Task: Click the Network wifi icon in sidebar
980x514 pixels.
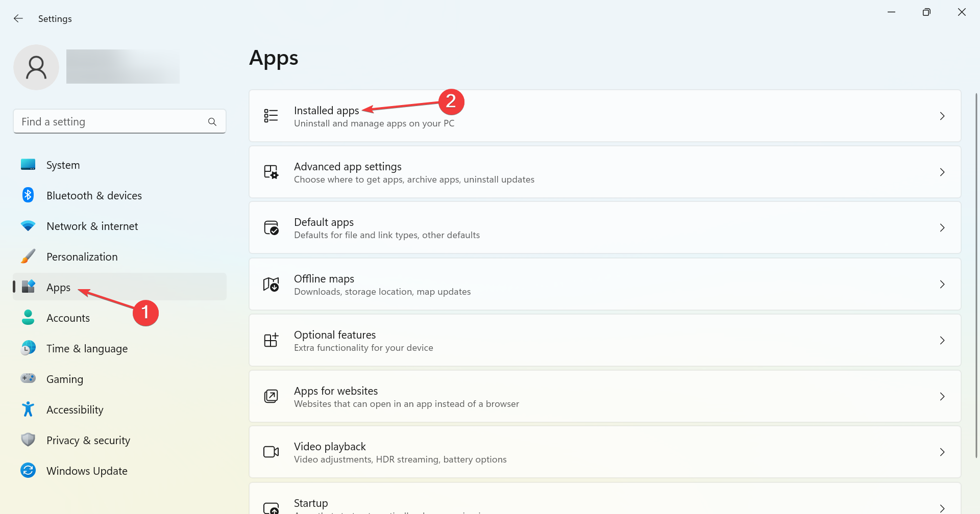Action: (x=28, y=225)
